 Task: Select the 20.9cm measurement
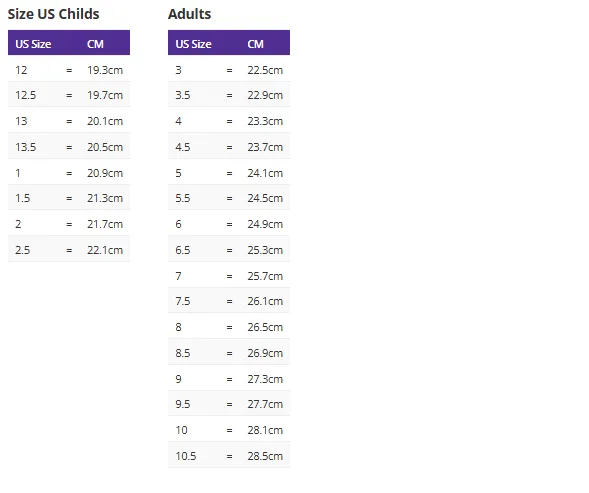click(x=105, y=173)
